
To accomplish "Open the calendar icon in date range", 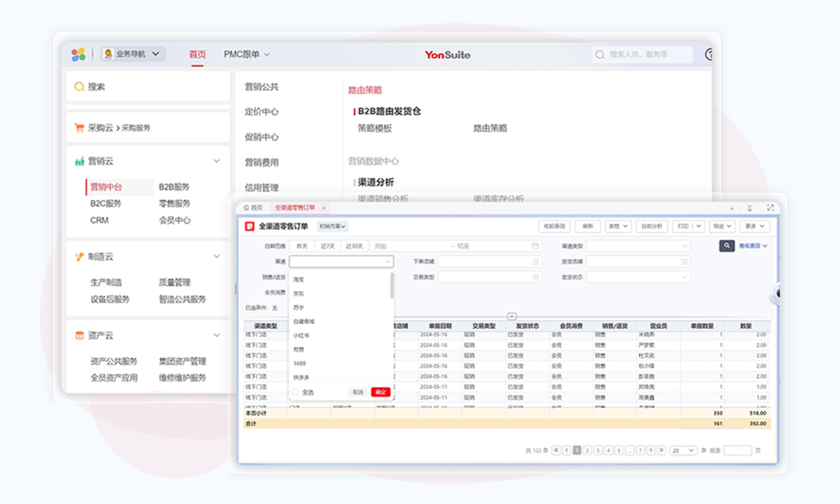I will [535, 246].
